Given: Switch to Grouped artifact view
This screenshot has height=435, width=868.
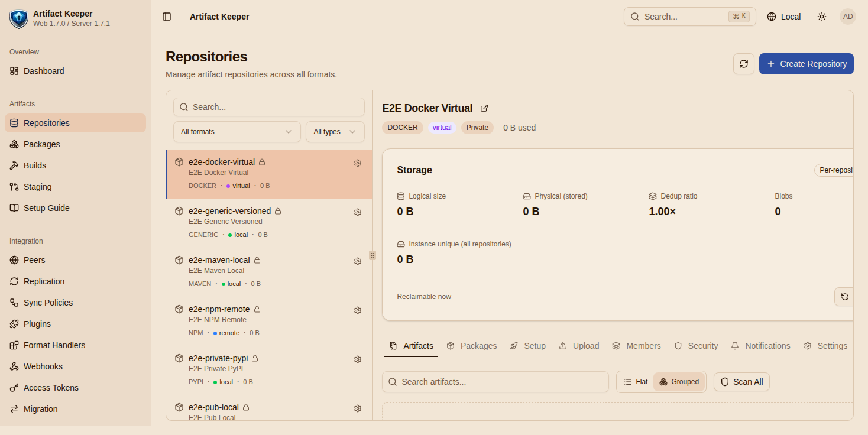Looking at the screenshot, I should pos(679,382).
